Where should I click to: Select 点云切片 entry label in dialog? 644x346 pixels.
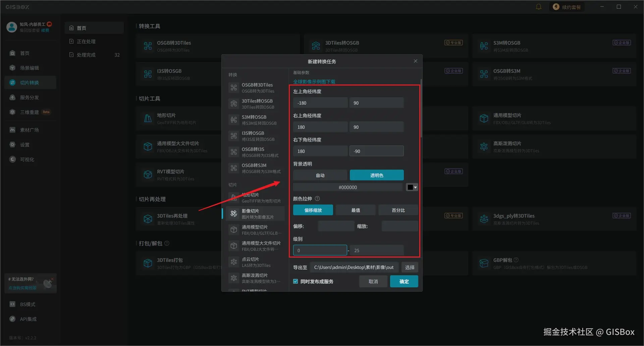[x=250, y=259]
